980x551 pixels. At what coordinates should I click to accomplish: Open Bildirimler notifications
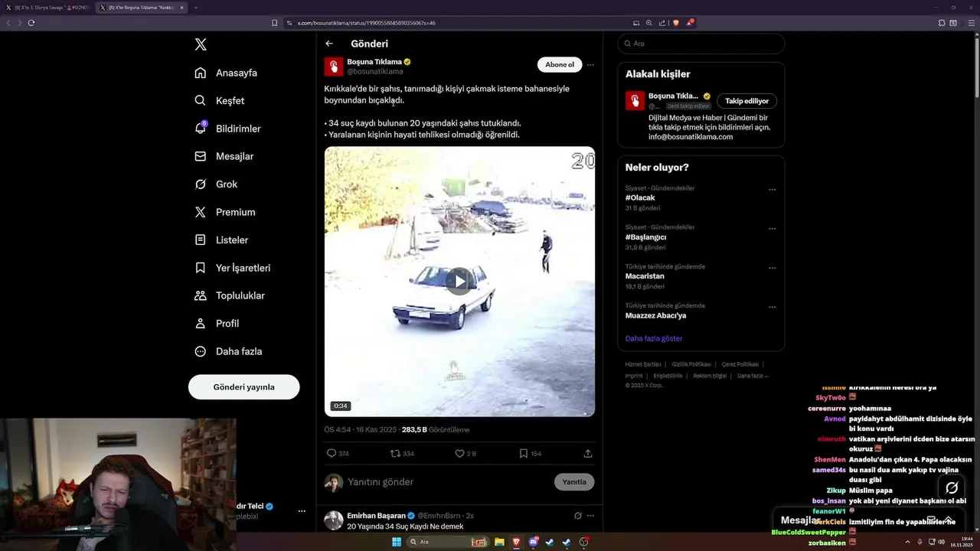228,129
